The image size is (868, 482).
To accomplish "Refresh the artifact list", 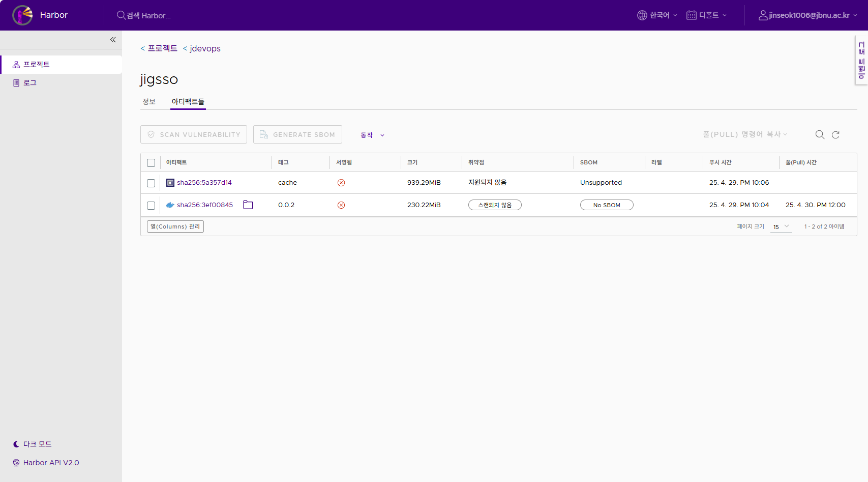I will [x=835, y=135].
